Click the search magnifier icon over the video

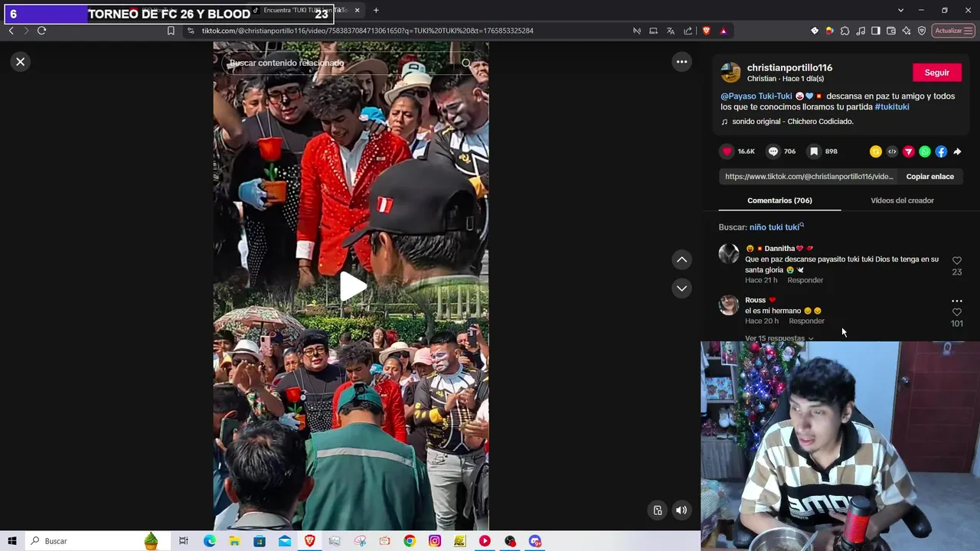pos(466,63)
